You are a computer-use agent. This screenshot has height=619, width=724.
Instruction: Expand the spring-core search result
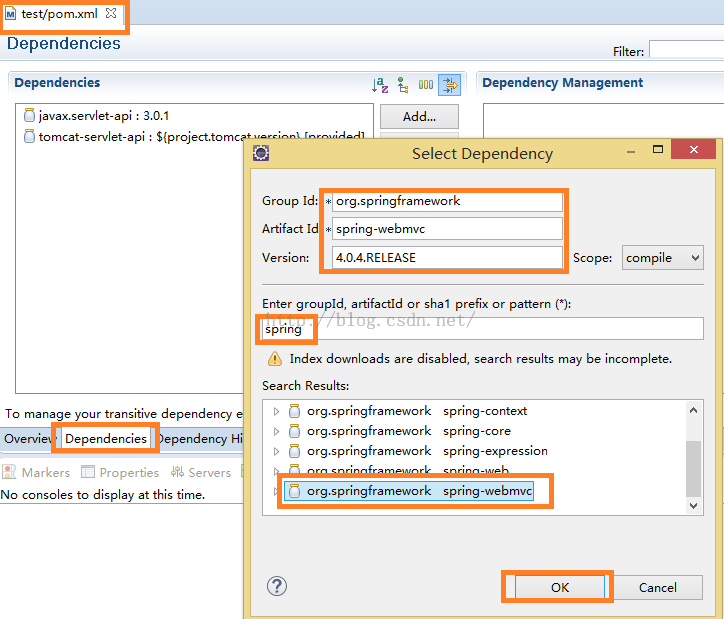276,431
